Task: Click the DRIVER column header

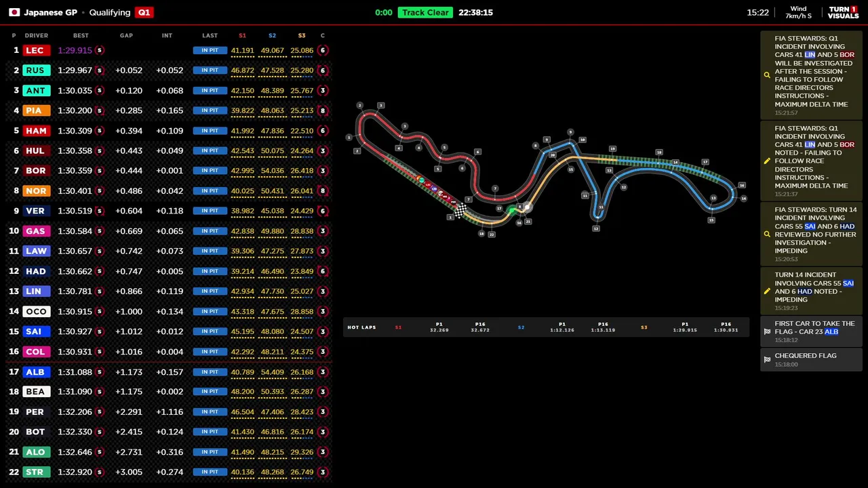Action: click(37, 35)
